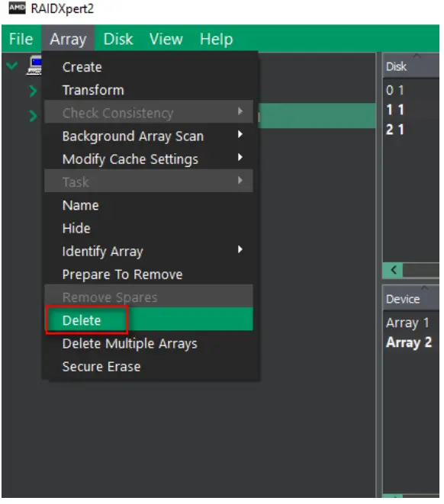The width and height of the screenshot is (444, 504).
Task: Expand arrow next to Background Array Scan
Action: point(240,134)
